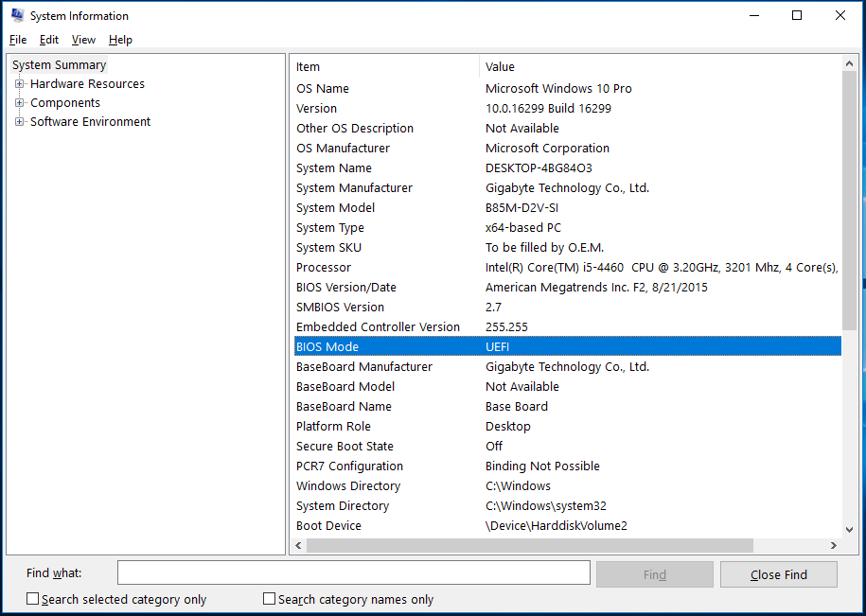This screenshot has width=866, height=616.
Task: Select System Summary in the tree
Action: pyautogui.click(x=59, y=65)
